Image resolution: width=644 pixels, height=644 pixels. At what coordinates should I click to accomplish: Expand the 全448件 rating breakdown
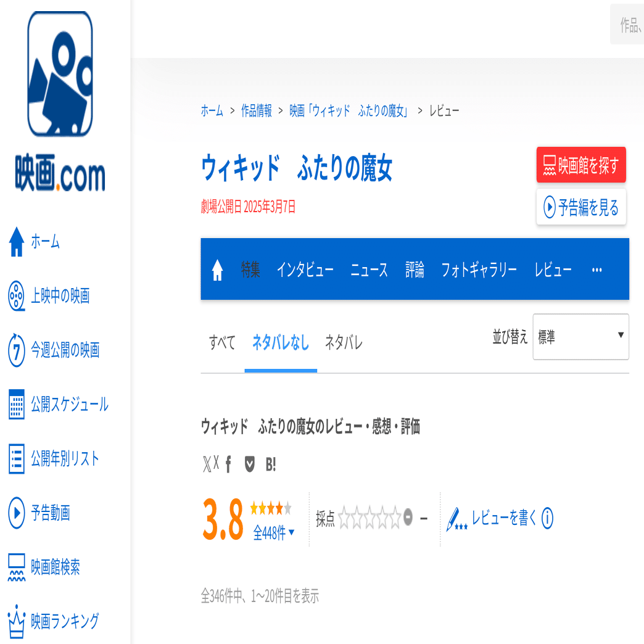(273, 533)
